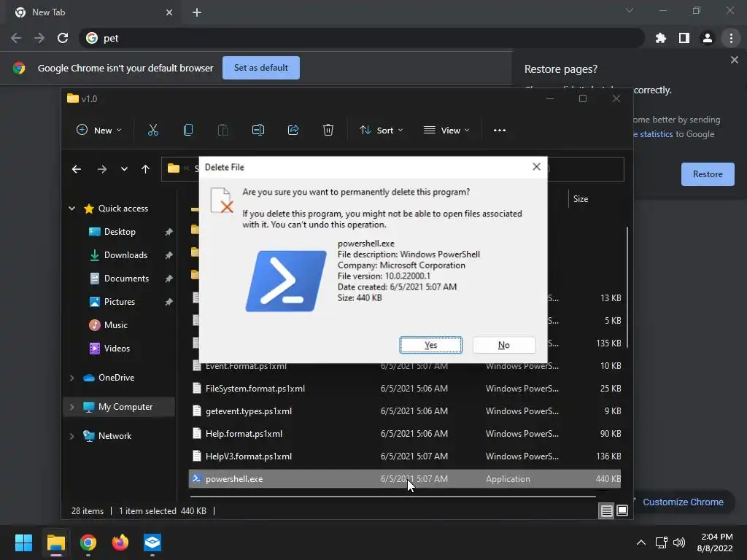747x560 pixels.
Task: Open Pictures in Quick access
Action: [119, 301]
